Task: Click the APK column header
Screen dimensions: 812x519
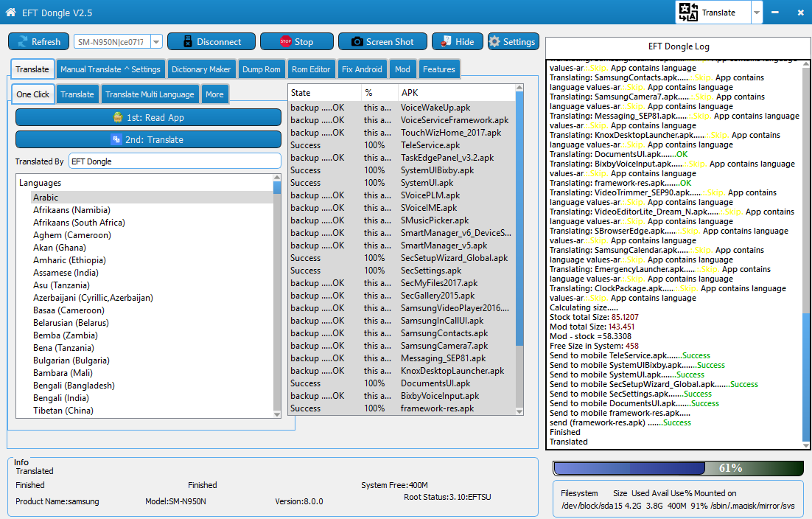Action: point(457,93)
